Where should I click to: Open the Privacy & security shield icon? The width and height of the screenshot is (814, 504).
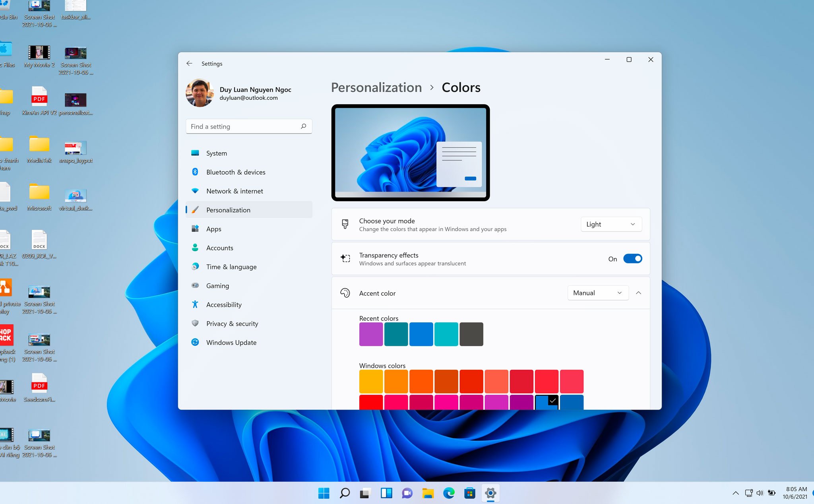point(195,323)
